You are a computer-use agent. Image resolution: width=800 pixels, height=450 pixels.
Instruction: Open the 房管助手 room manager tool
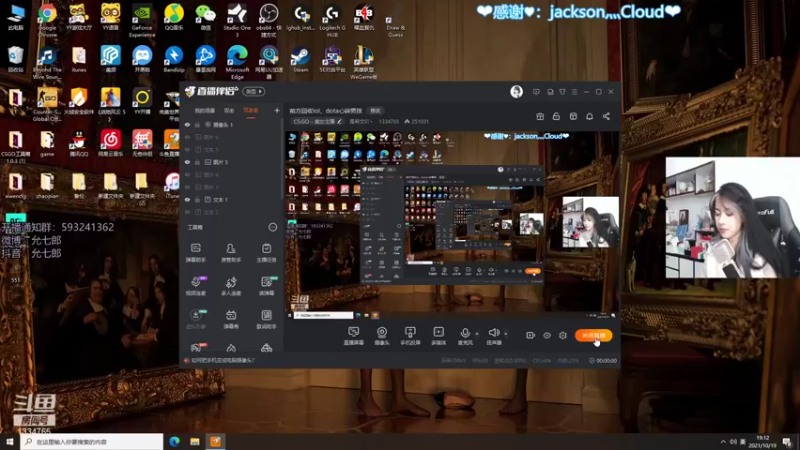point(231,253)
